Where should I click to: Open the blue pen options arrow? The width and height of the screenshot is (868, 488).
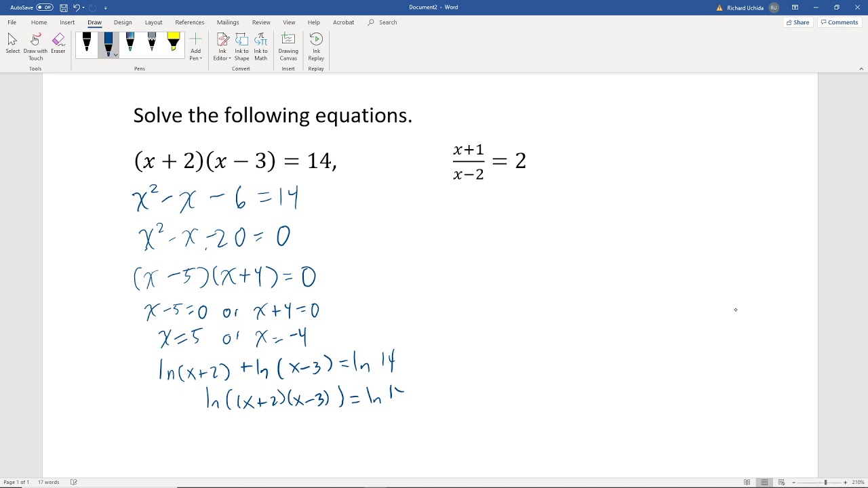[x=115, y=55]
